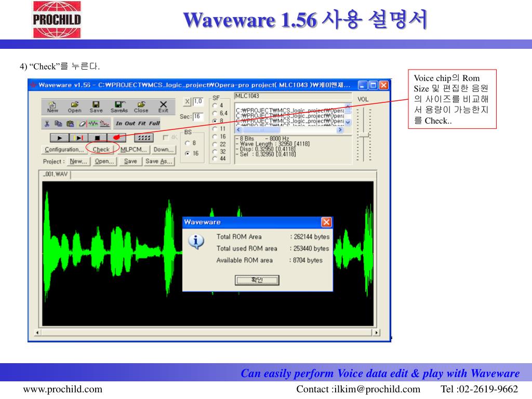532x399 pixels.
Task: Switch to the _001.WAV tab
Action: [x=56, y=175]
